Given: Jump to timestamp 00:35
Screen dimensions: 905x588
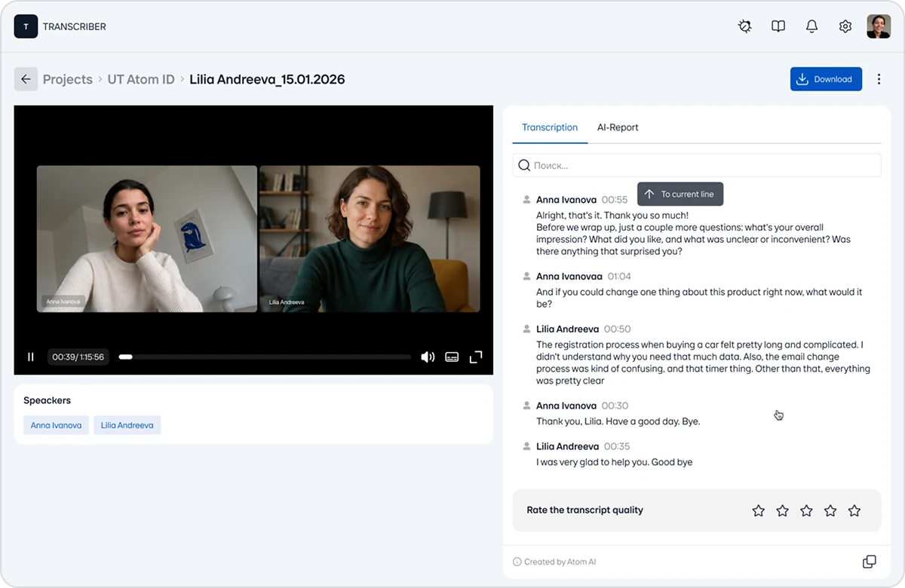Looking at the screenshot, I should [x=617, y=446].
